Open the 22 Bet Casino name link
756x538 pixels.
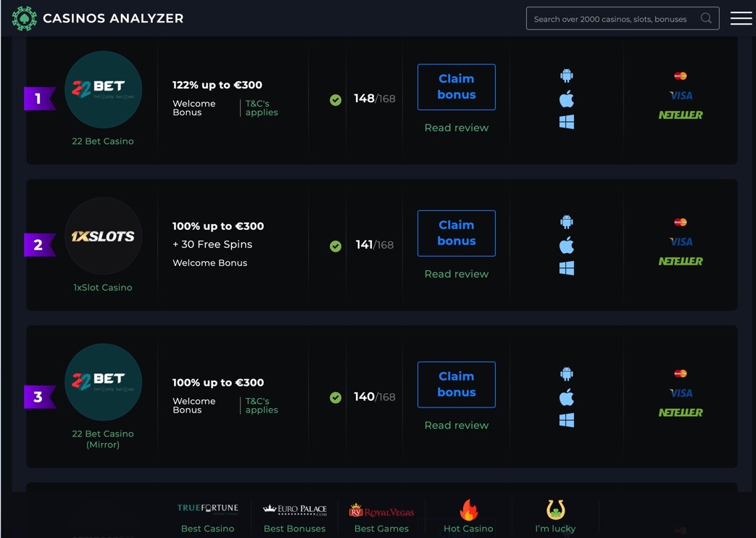click(x=103, y=141)
